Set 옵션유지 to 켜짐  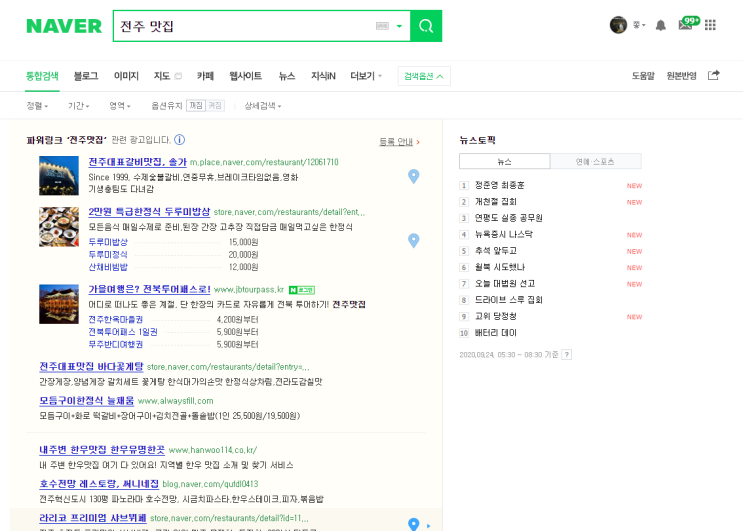[215, 106]
